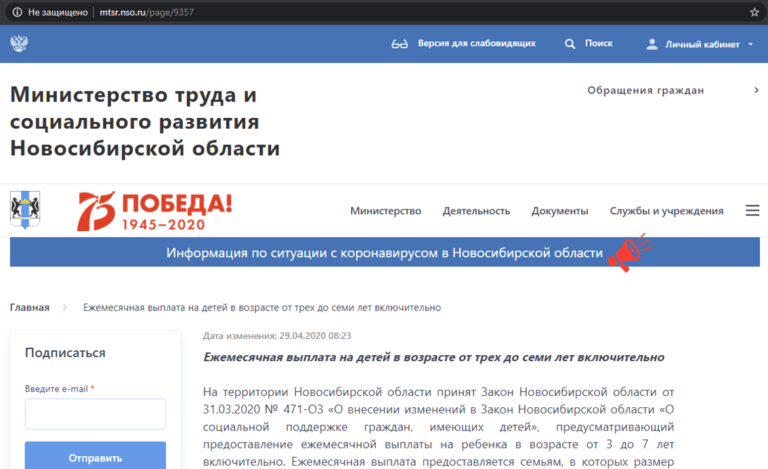The height and width of the screenshot is (469, 768).
Task: Open the Деятельность menu item
Action: (x=476, y=211)
